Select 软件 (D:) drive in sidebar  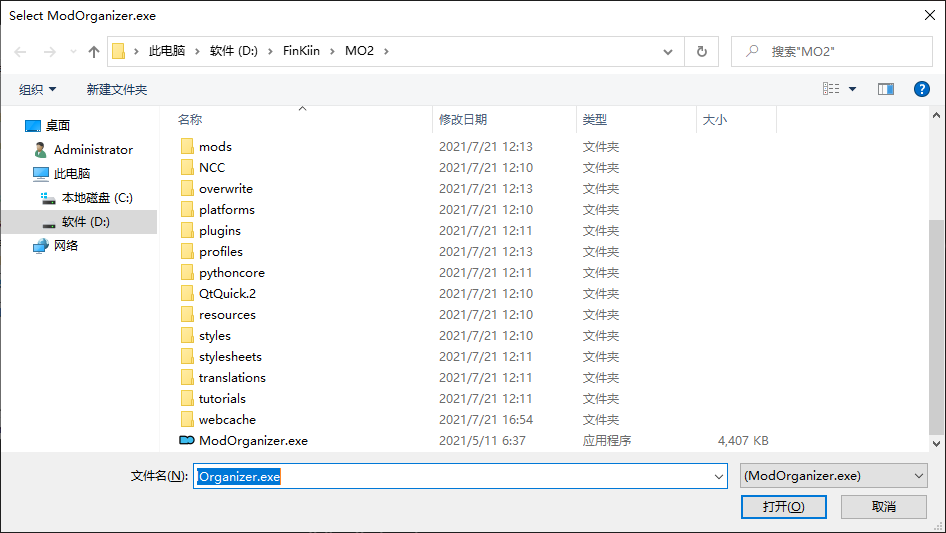(78, 222)
